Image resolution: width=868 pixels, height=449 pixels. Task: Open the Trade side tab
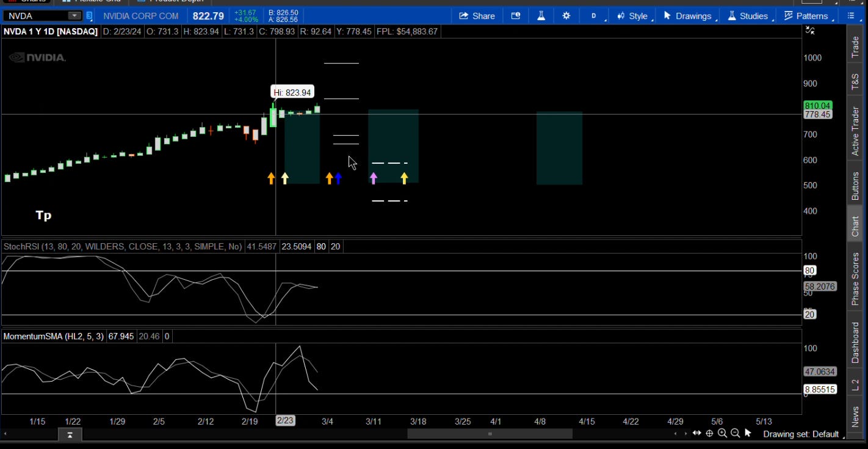coord(855,46)
